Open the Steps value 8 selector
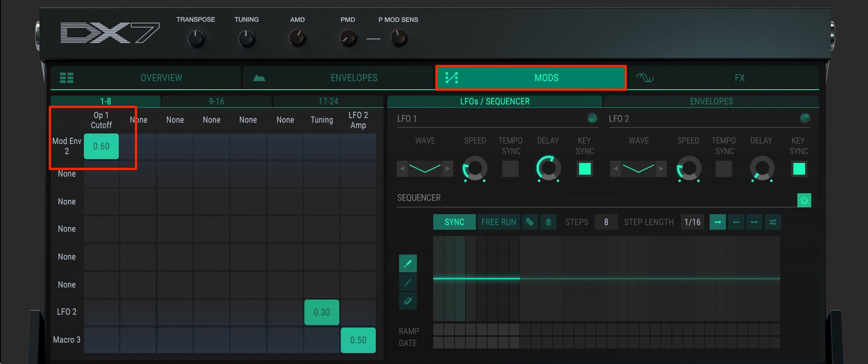Screen dimensions: 868x364 tap(606, 222)
